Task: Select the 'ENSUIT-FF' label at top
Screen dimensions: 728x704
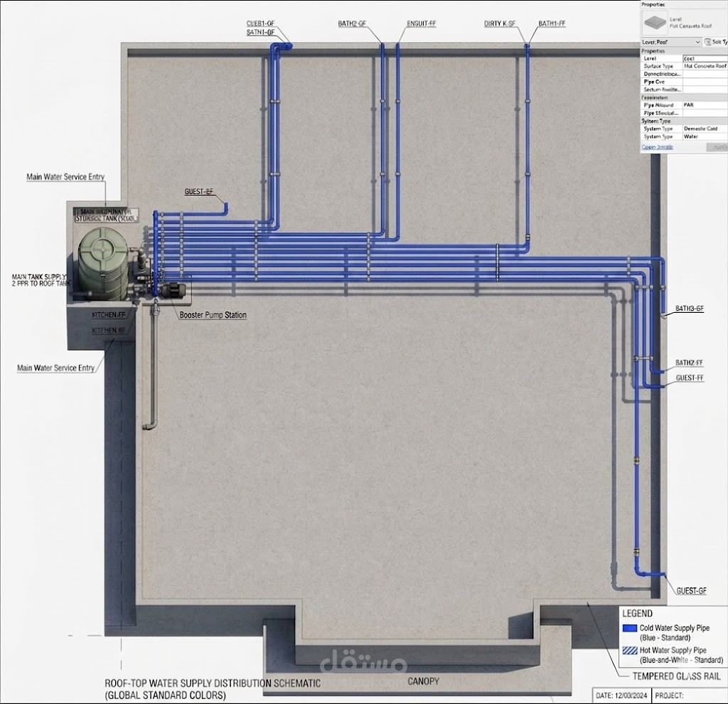Action: pyautogui.click(x=422, y=23)
